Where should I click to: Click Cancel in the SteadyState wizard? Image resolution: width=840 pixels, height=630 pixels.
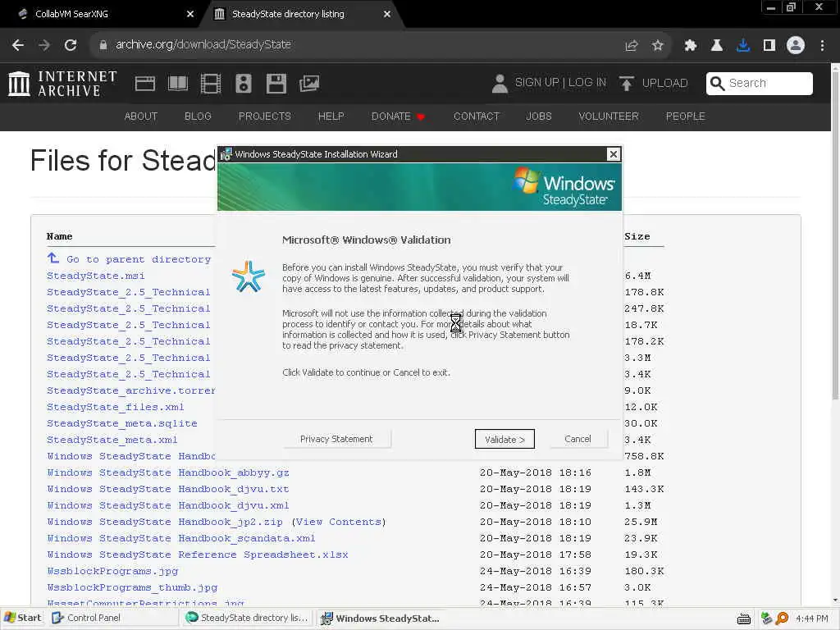pos(577,440)
